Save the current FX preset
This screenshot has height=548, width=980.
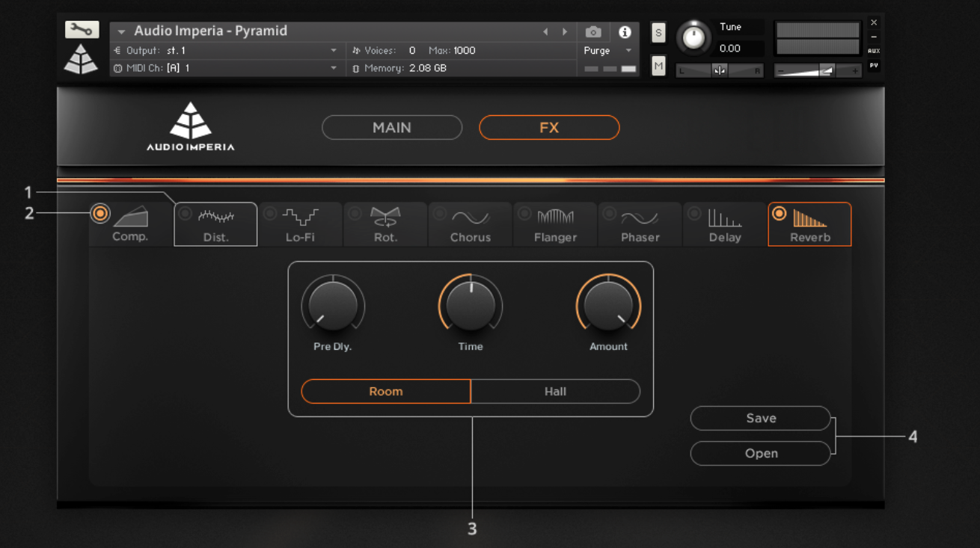[760, 418]
